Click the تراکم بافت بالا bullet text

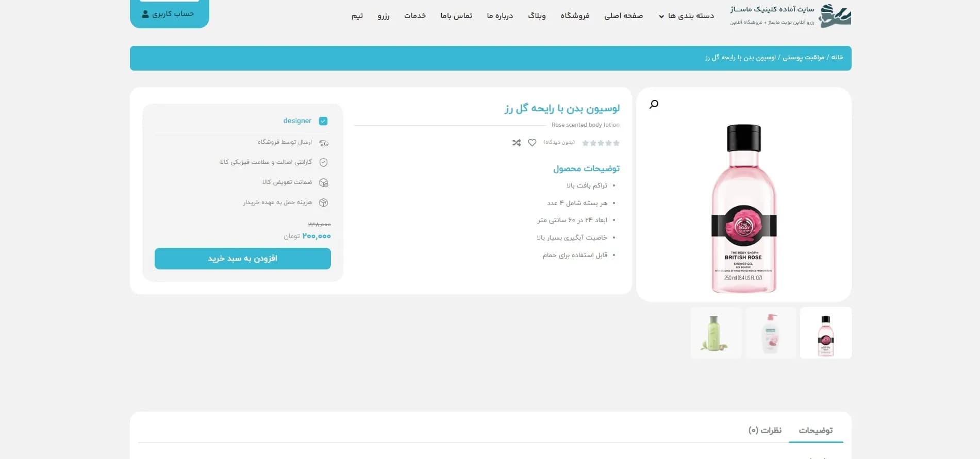point(587,185)
